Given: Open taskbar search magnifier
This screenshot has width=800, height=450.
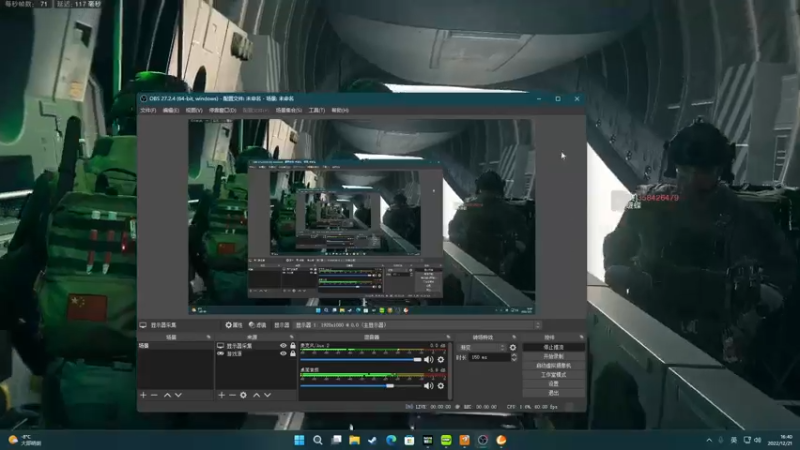Looking at the screenshot, I should coord(317,440).
